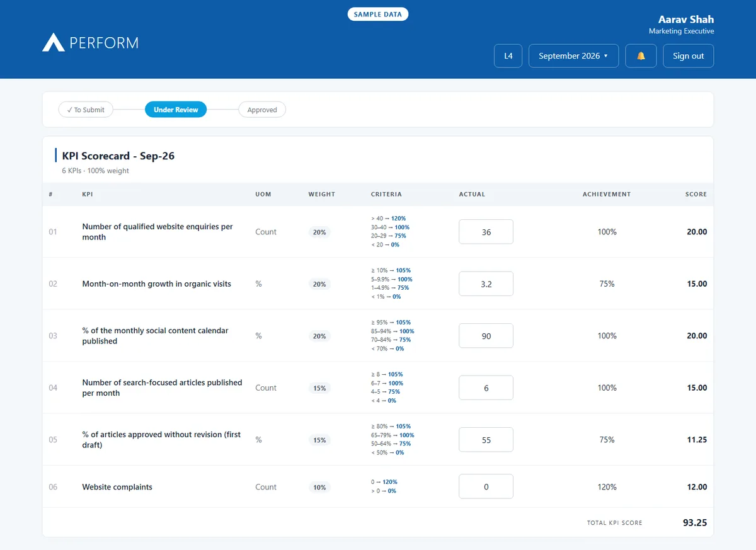The height and width of the screenshot is (550, 756).
Task: Open the notifications bell
Action: coord(641,55)
